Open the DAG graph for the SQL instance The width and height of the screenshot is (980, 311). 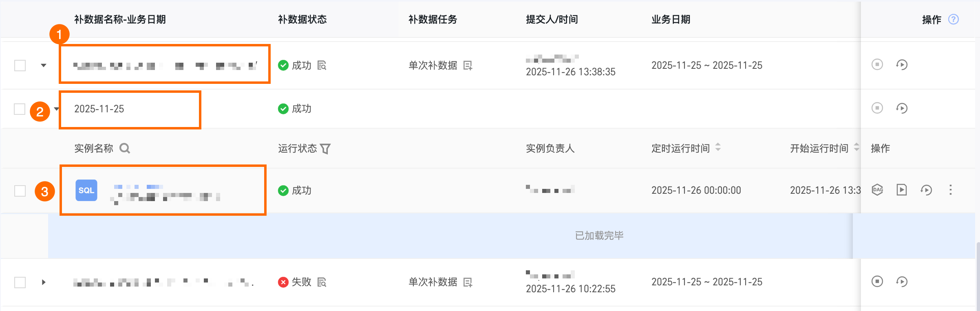pyautogui.click(x=877, y=190)
